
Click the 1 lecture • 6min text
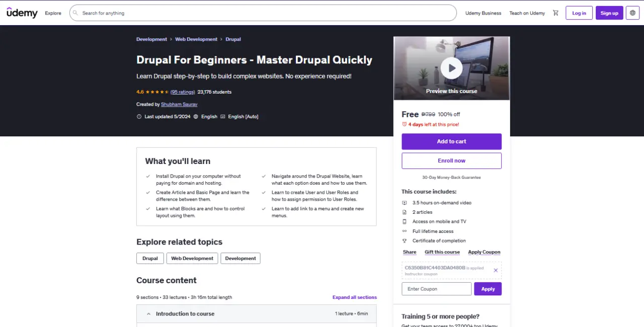click(x=352, y=314)
